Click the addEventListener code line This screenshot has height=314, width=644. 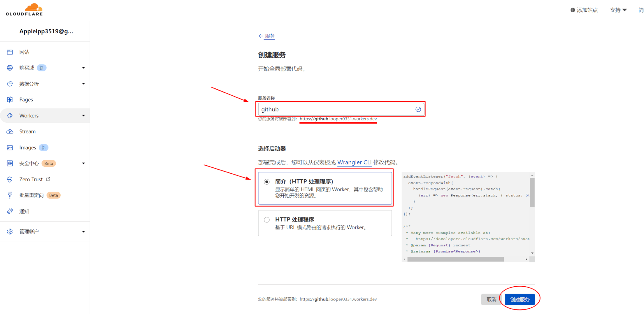click(x=450, y=177)
